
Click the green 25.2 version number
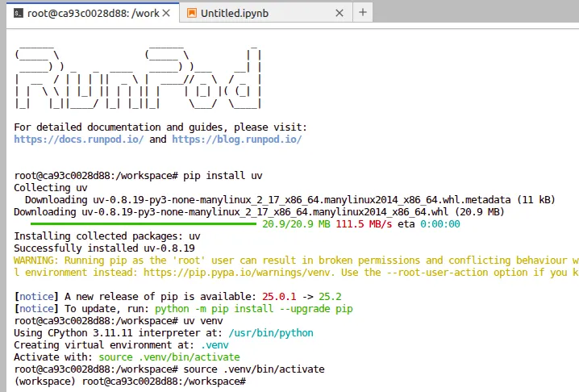[x=331, y=296]
